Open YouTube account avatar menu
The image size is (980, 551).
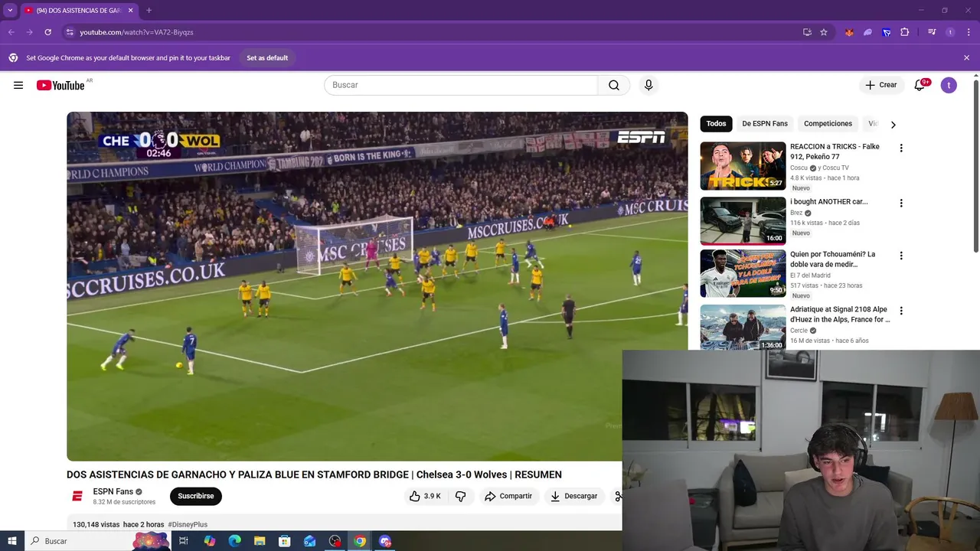[x=949, y=85]
